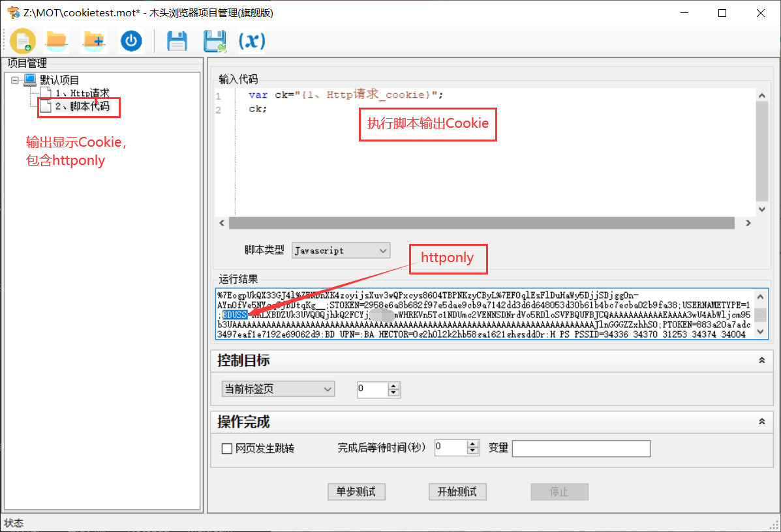Viewport: 781px width, 532px height.
Task: Enable the 网页发生跳转 checkbox
Action: [227, 449]
